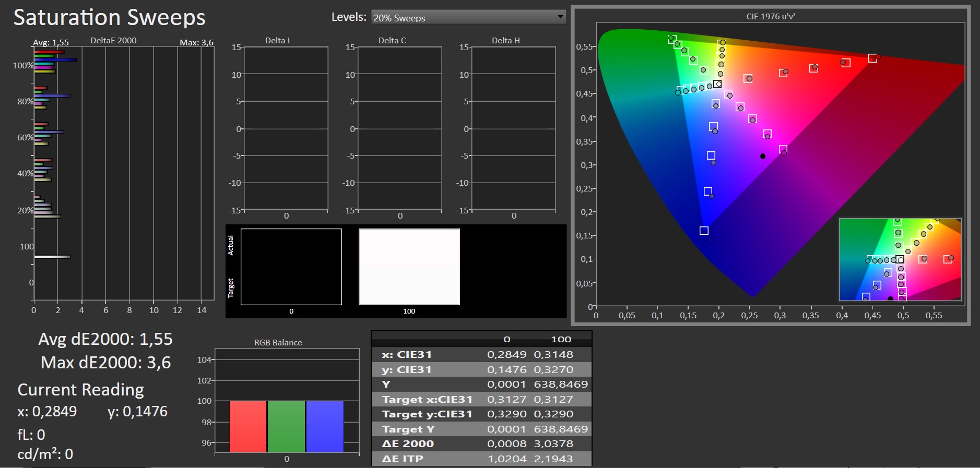Click the table column header '100'

click(561, 339)
